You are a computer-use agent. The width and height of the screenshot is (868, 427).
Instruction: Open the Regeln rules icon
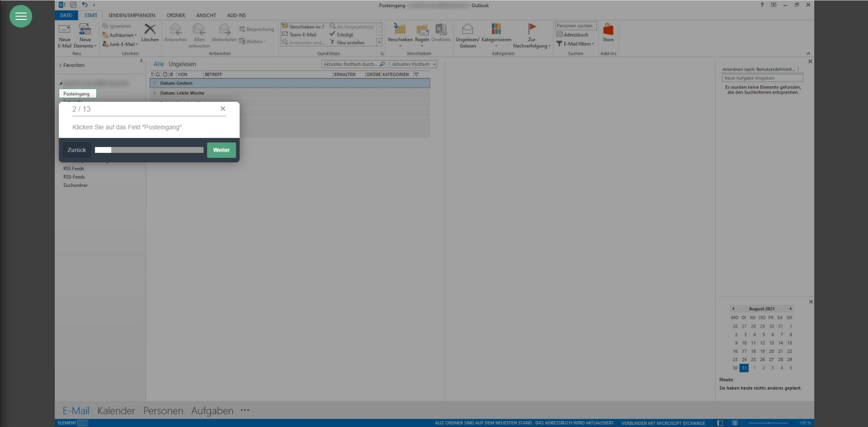422,30
